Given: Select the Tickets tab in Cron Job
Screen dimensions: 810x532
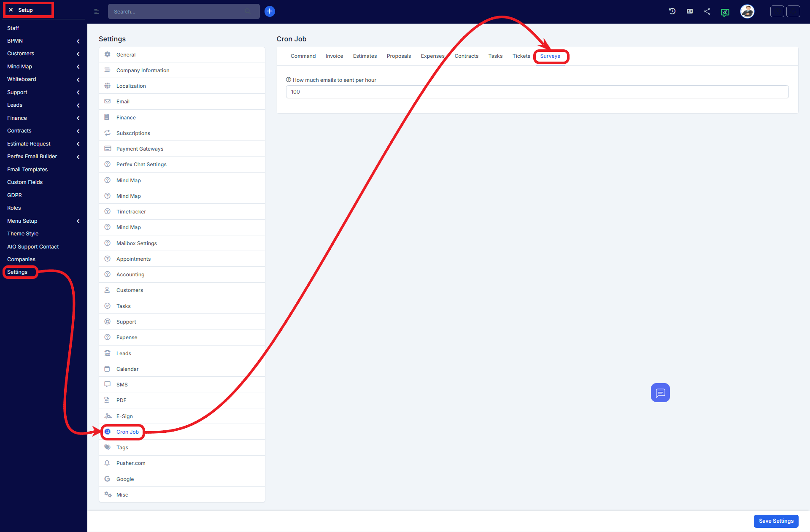Looking at the screenshot, I should 521,56.
